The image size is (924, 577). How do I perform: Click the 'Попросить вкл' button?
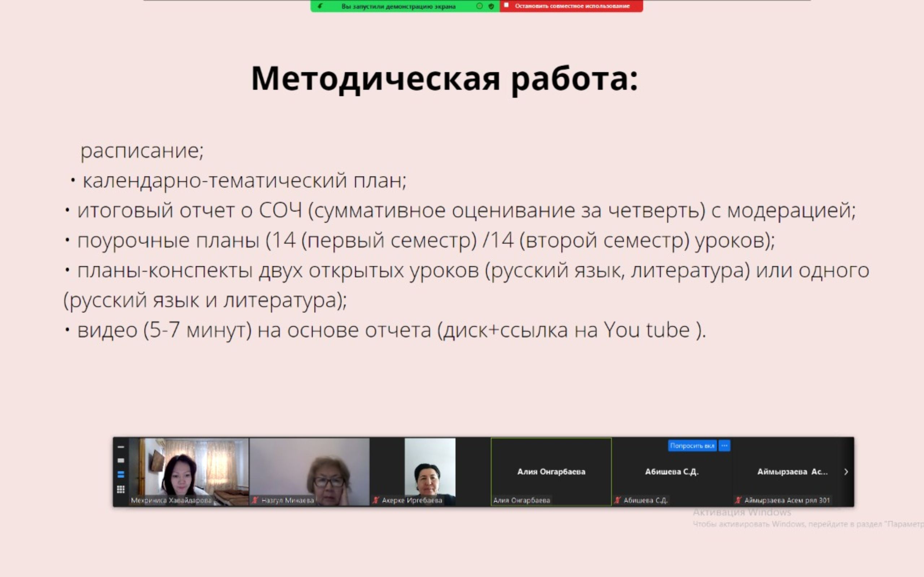pos(692,446)
